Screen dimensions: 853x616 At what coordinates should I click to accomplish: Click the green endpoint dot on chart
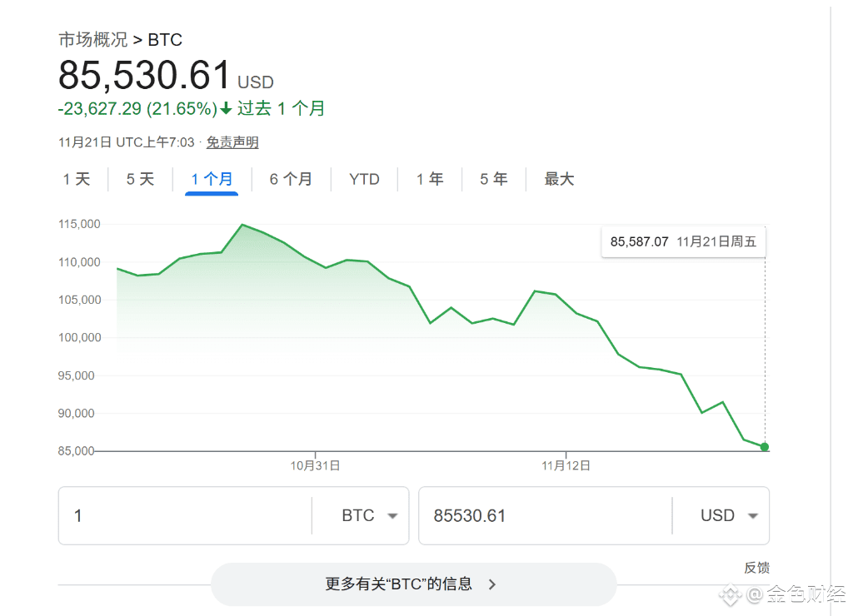click(x=765, y=447)
